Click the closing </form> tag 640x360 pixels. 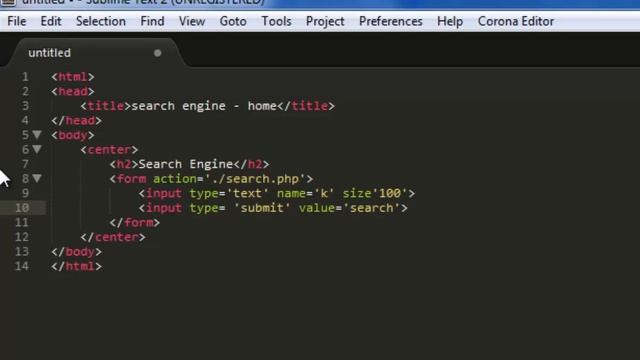click(x=135, y=222)
